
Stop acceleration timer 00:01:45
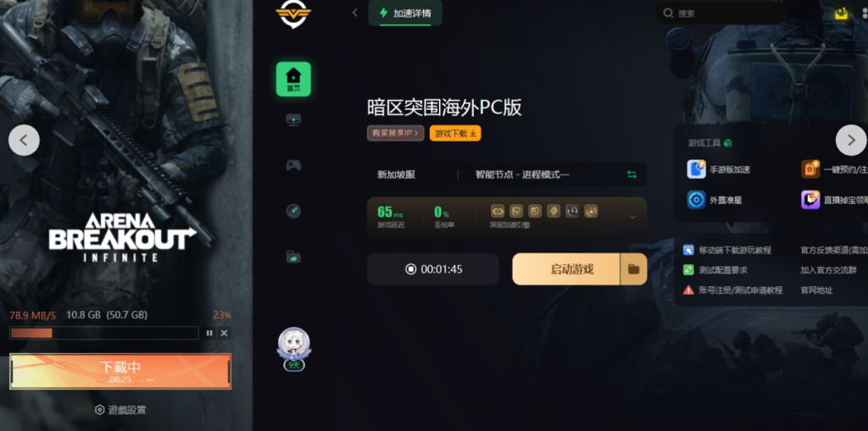(433, 269)
